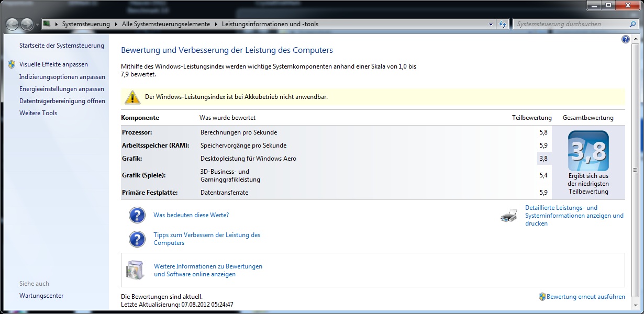The width and height of the screenshot is (644, 314).
Task: Run Bewertung erneut ausführen
Action: [x=586, y=297]
